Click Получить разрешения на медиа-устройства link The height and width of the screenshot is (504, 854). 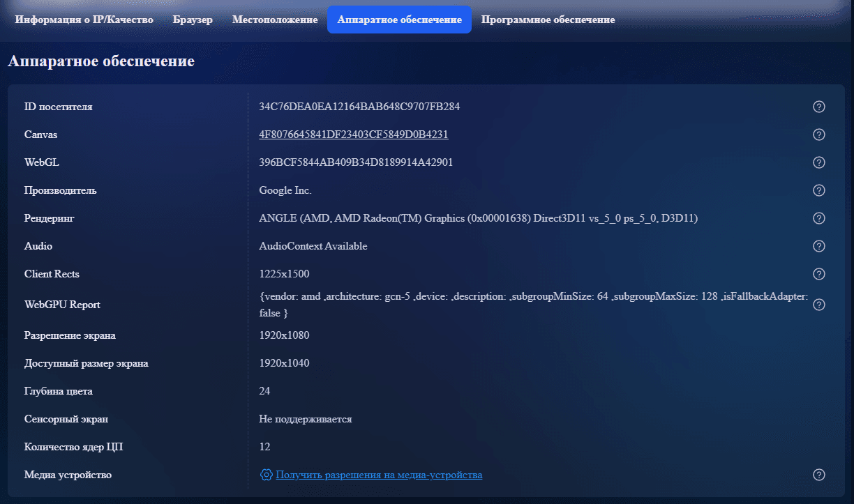379,475
